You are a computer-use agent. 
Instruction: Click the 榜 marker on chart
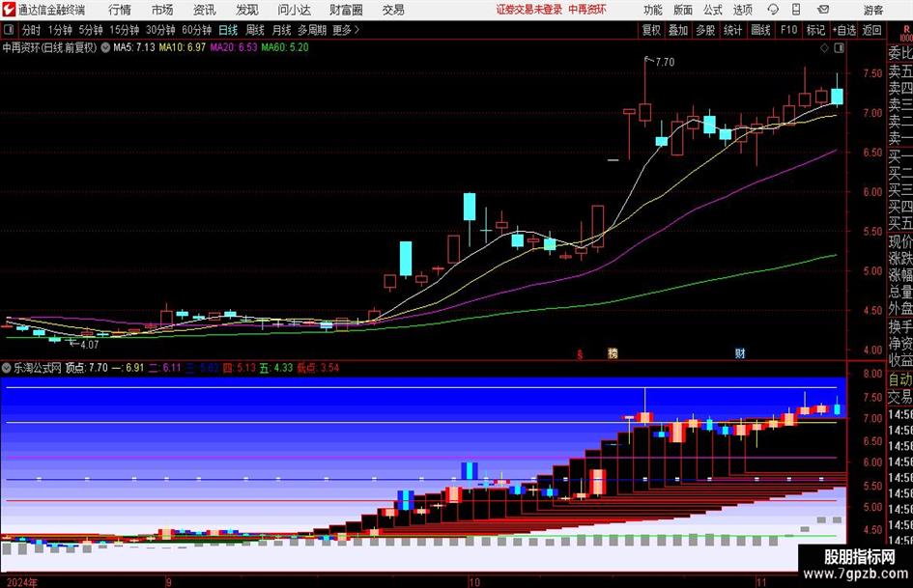(x=613, y=353)
